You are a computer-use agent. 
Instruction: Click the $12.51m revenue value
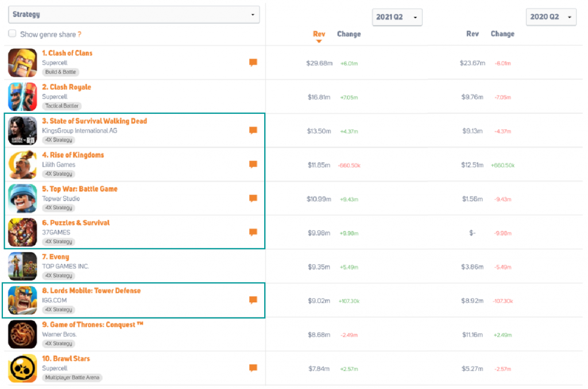pos(472,165)
